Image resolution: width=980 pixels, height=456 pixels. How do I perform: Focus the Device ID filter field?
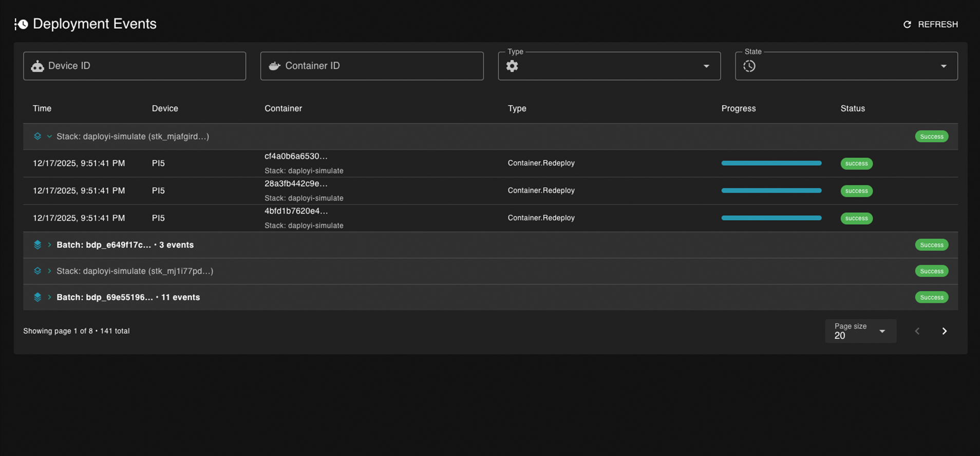(135, 66)
